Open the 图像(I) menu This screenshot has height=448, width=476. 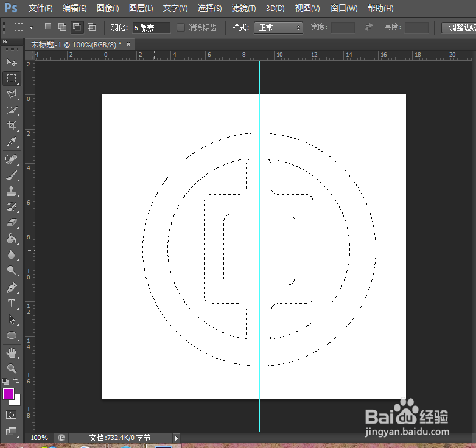[x=108, y=8]
